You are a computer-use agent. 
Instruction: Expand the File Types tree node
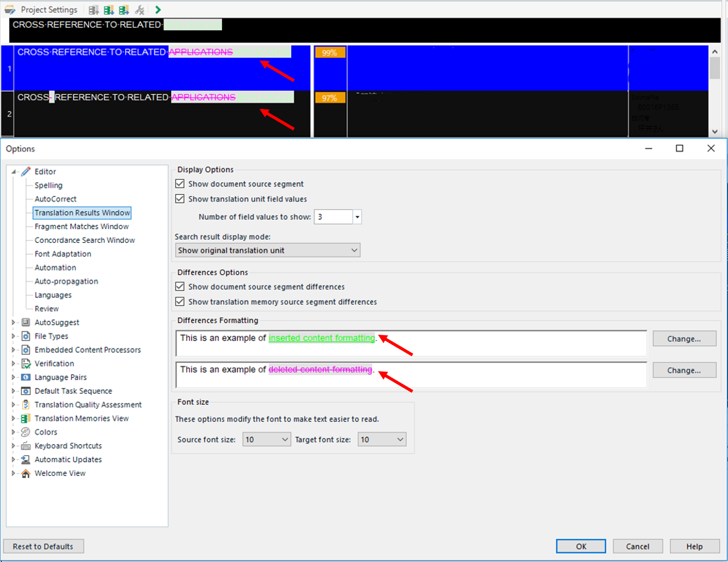pos(13,336)
